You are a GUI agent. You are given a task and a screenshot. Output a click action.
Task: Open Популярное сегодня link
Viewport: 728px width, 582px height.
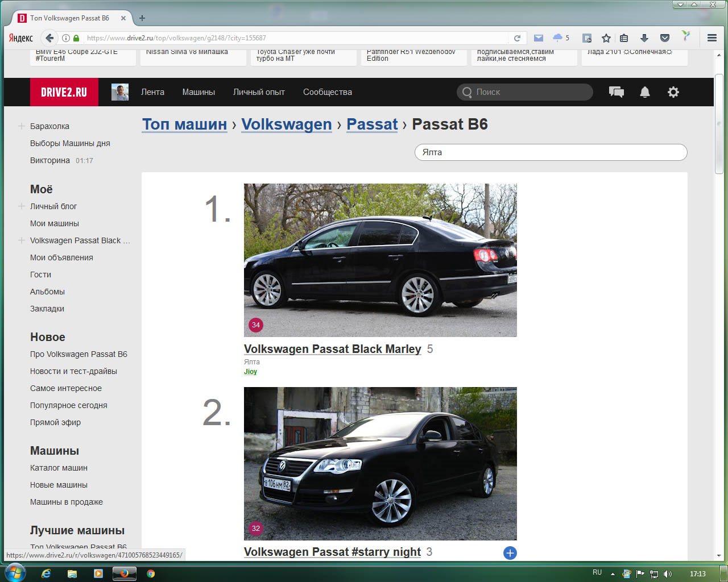click(69, 405)
